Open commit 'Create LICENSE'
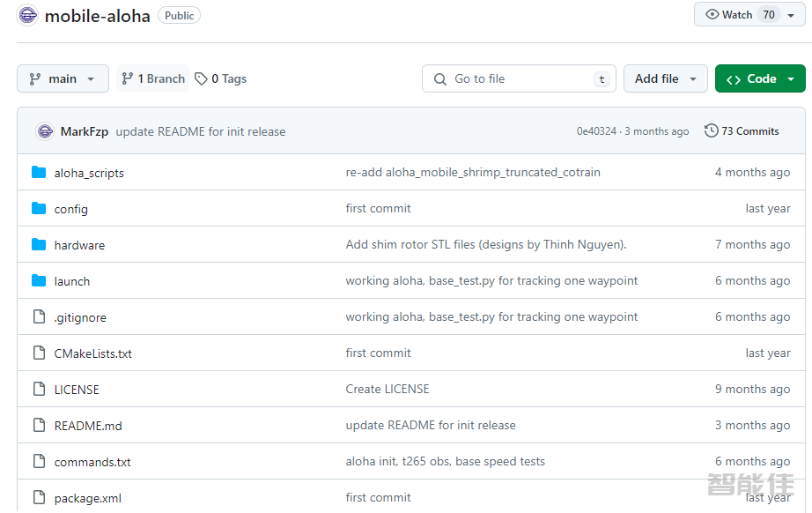812x513 pixels. tap(388, 389)
